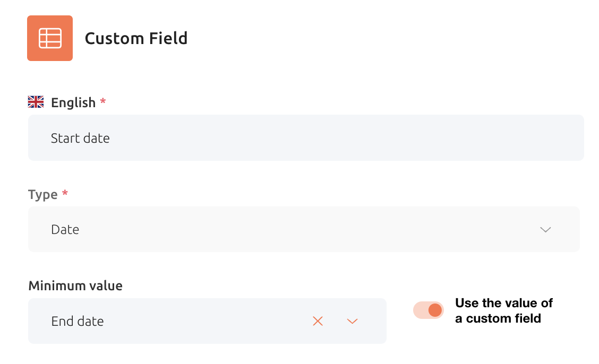Click the Custom Field heading text
Image resolution: width=599 pixels, height=364 pixels.
[136, 38]
